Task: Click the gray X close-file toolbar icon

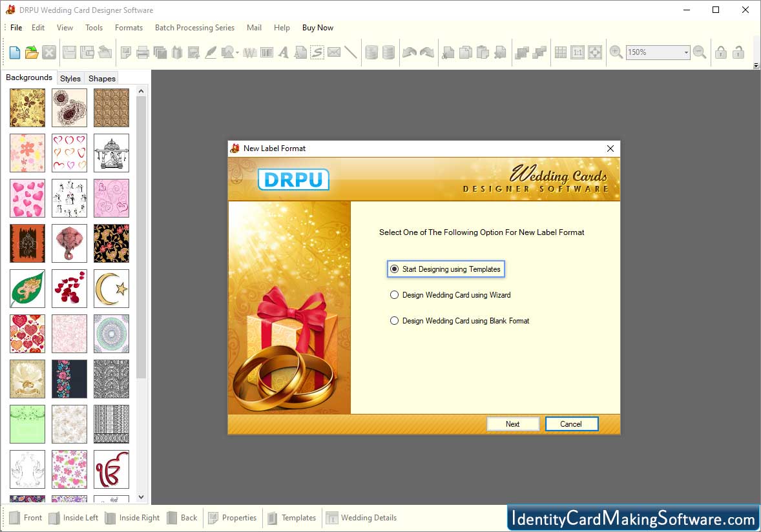Action: point(49,52)
